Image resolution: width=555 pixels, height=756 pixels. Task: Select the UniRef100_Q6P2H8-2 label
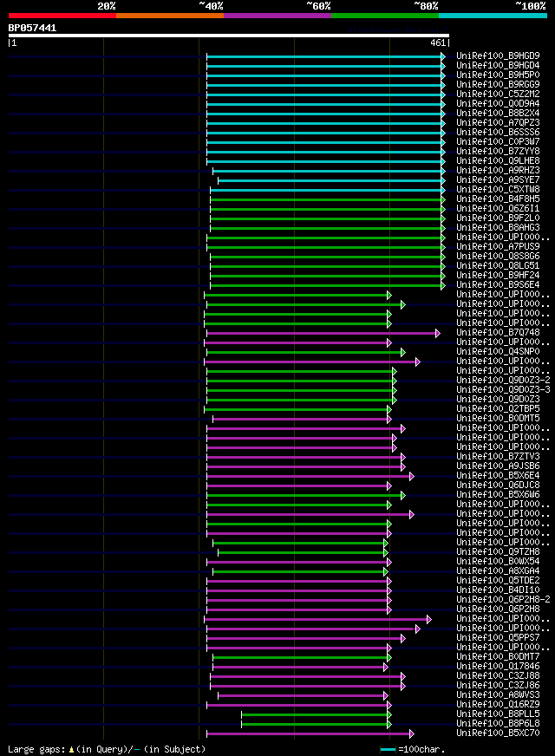(504, 600)
